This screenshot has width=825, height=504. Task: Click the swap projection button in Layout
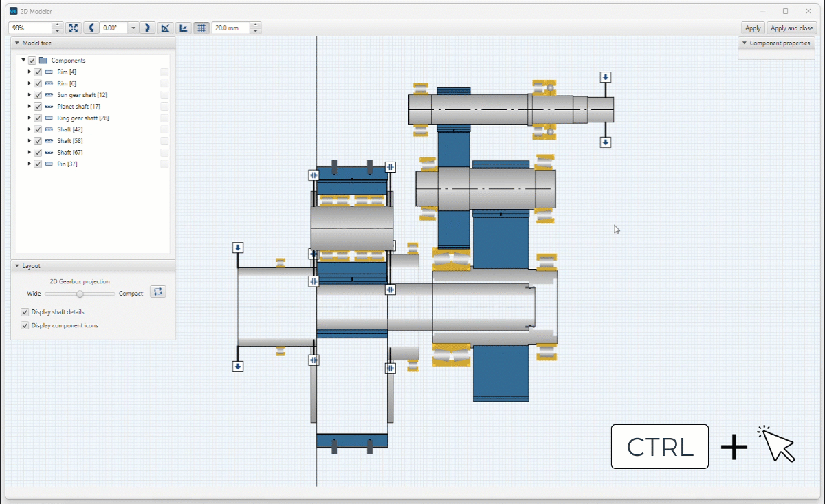158,292
